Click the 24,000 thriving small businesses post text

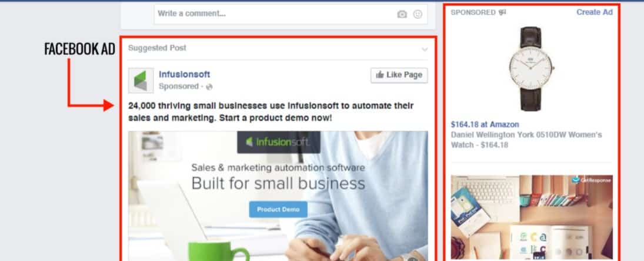(271, 112)
